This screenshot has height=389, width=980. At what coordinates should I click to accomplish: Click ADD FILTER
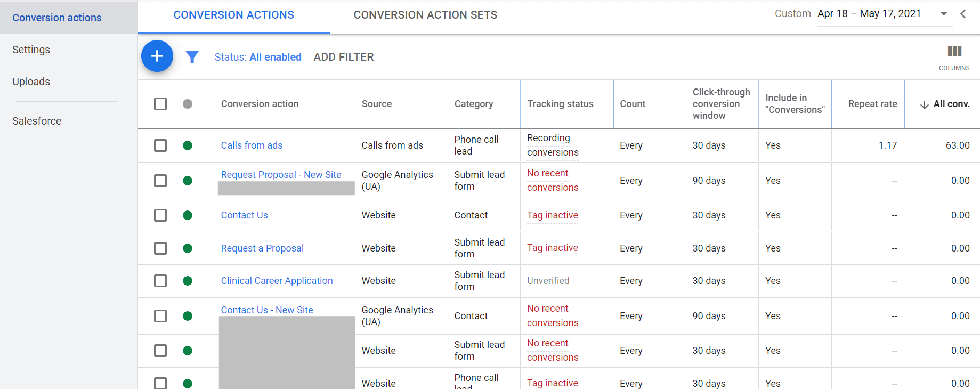tap(344, 57)
